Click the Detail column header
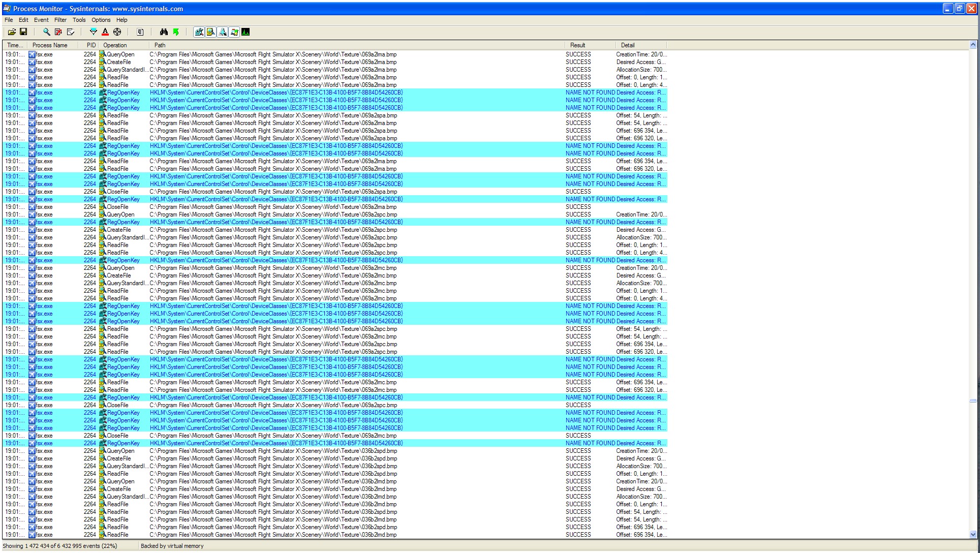 point(641,45)
